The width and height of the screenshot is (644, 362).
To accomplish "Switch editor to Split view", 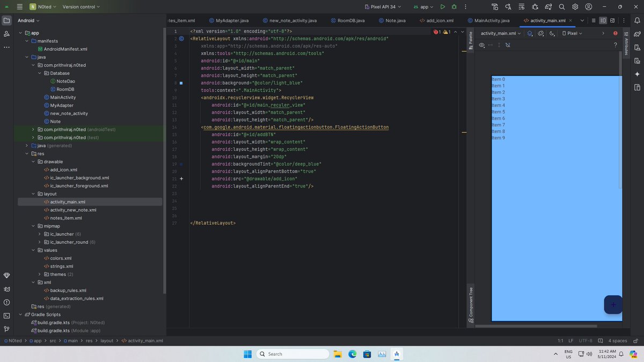I will (603, 20).
